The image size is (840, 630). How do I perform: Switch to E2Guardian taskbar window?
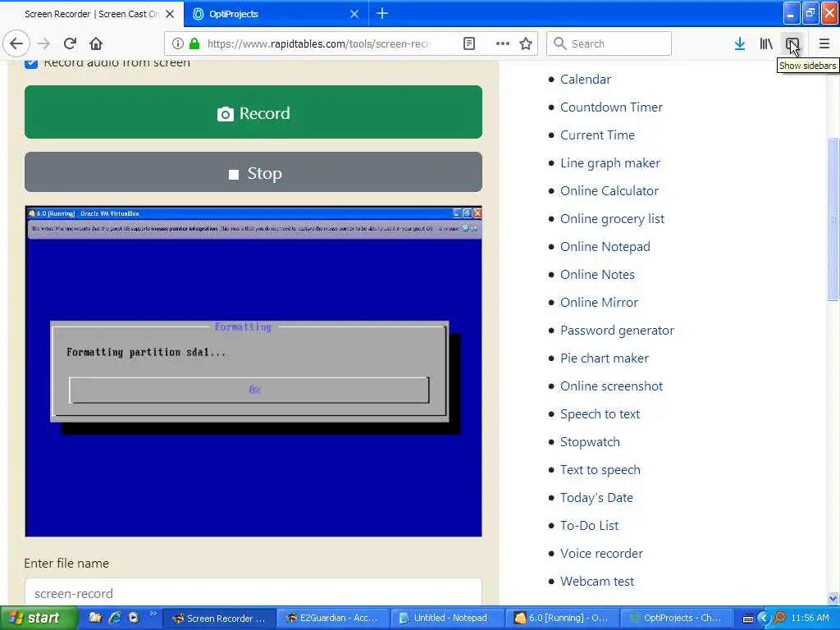(x=333, y=618)
